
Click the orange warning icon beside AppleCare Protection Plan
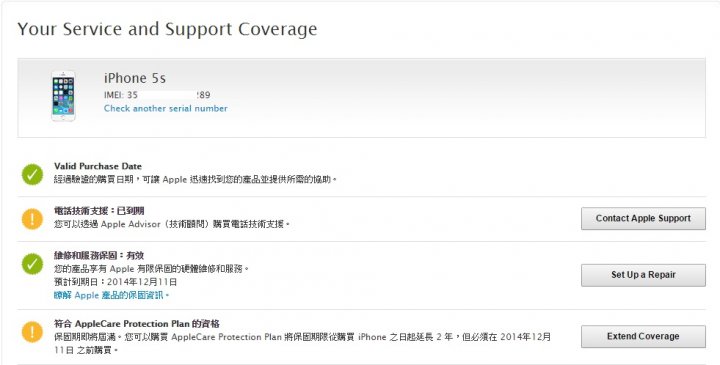[32, 331]
